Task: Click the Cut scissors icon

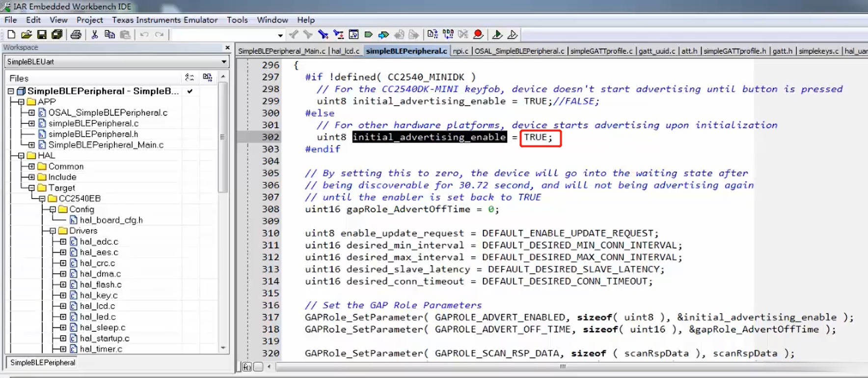Action: click(95, 34)
